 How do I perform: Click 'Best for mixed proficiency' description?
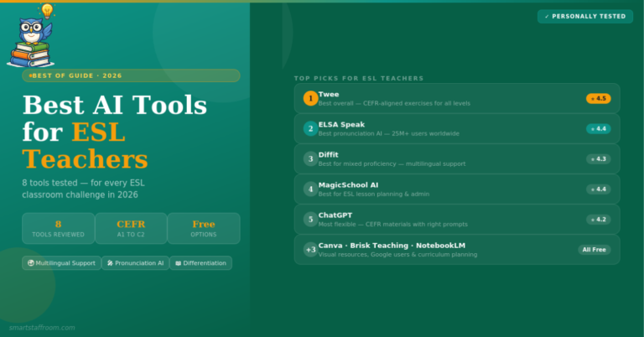pos(392,163)
